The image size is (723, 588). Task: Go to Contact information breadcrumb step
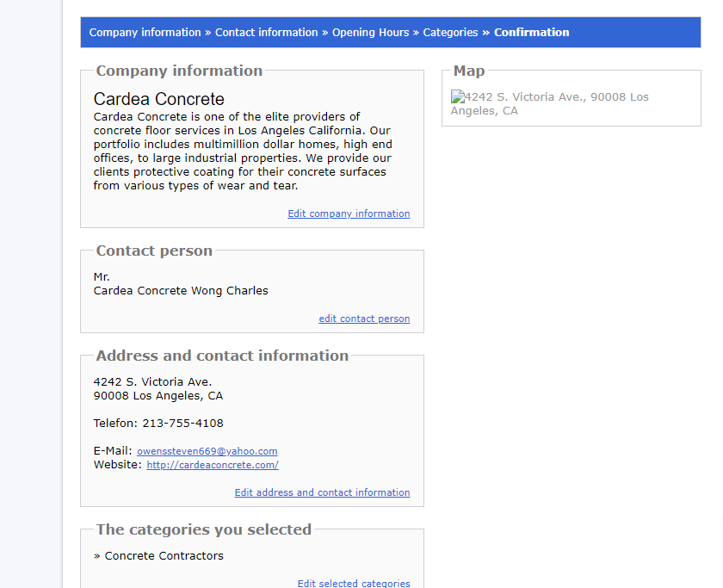pos(267,32)
